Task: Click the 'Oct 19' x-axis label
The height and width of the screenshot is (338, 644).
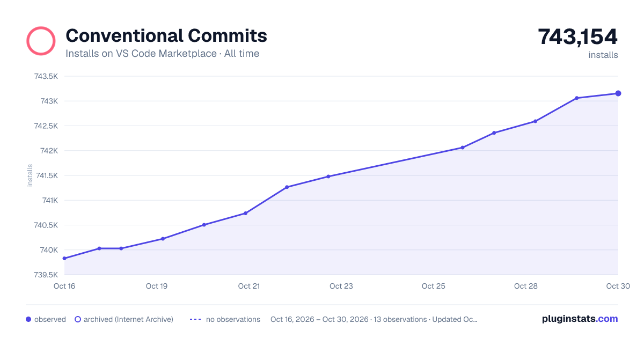Action: 157,286
